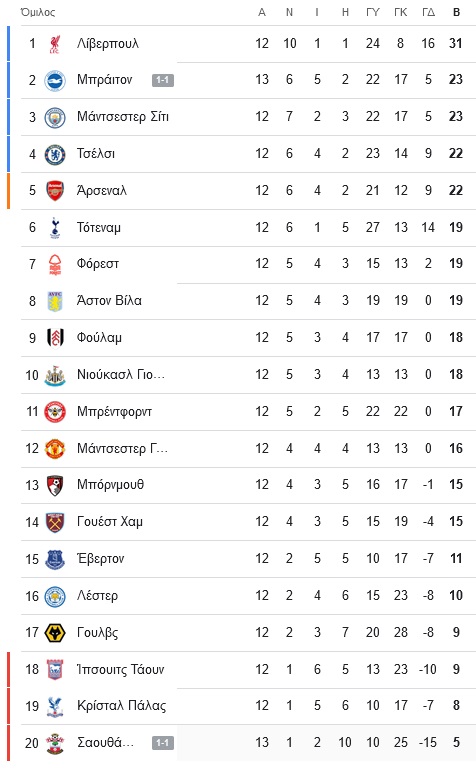Click the bold Β points column header
The image size is (476, 768).
pyautogui.click(x=456, y=12)
